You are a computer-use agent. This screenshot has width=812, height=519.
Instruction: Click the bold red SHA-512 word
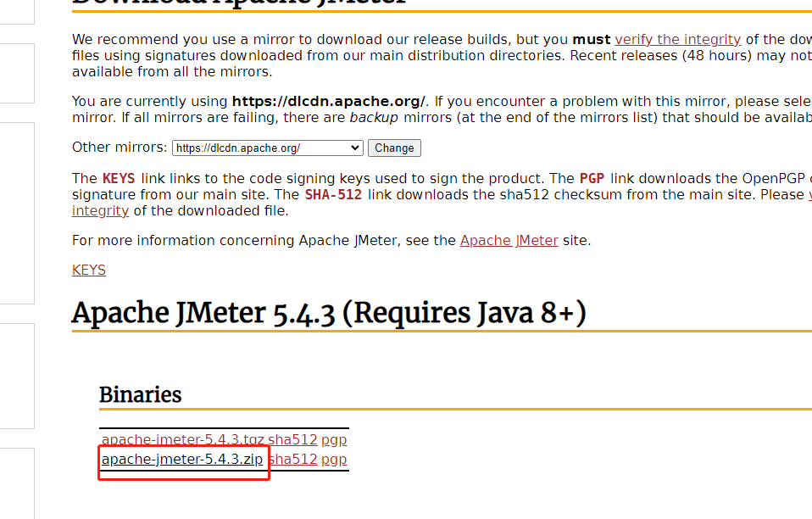(x=333, y=195)
